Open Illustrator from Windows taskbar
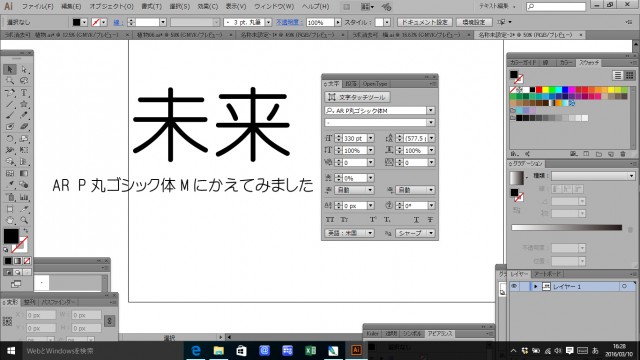 click(x=356, y=350)
